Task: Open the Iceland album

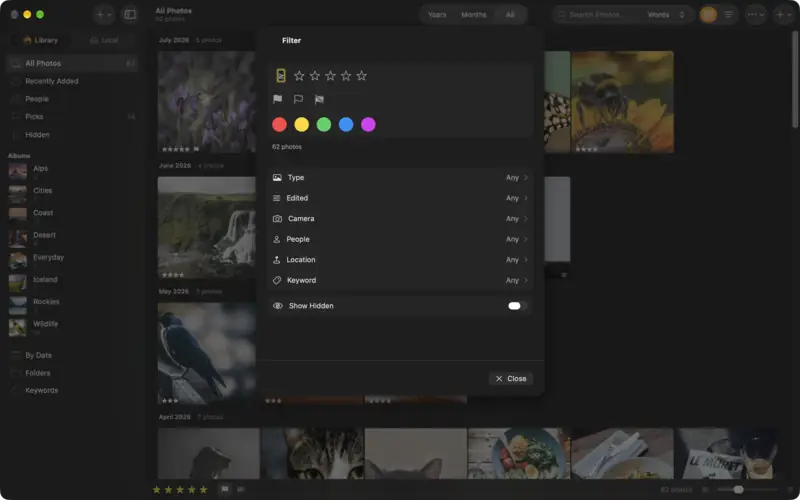Action: click(x=72, y=283)
